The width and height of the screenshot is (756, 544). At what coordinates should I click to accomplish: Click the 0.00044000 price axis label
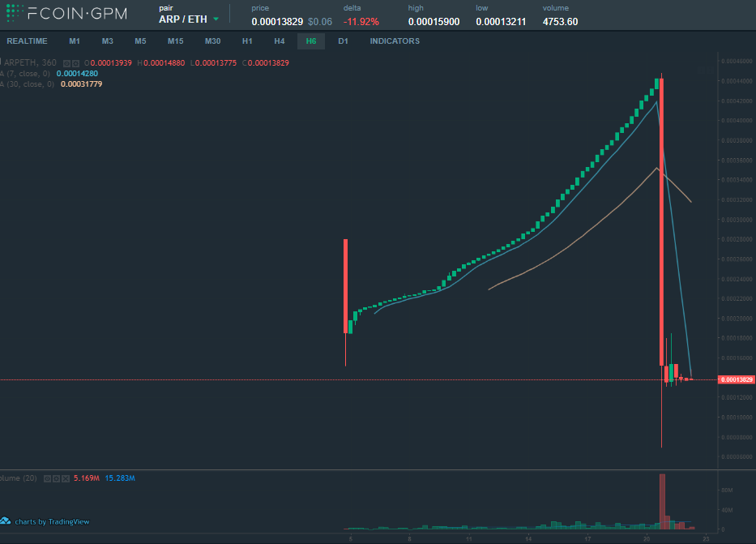[x=737, y=81]
